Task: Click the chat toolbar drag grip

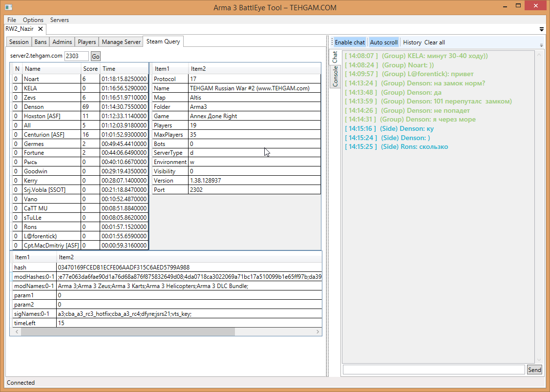Action: click(x=332, y=42)
